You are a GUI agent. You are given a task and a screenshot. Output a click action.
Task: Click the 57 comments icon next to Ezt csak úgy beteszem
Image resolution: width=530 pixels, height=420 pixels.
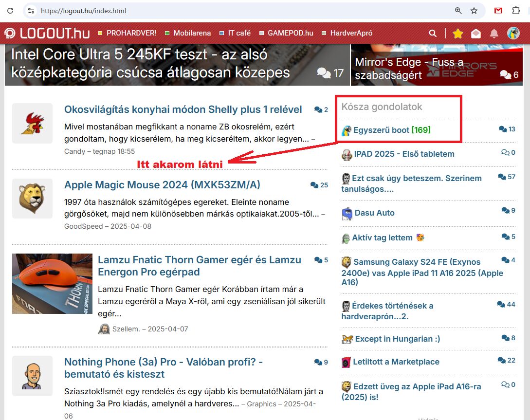pyautogui.click(x=507, y=177)
